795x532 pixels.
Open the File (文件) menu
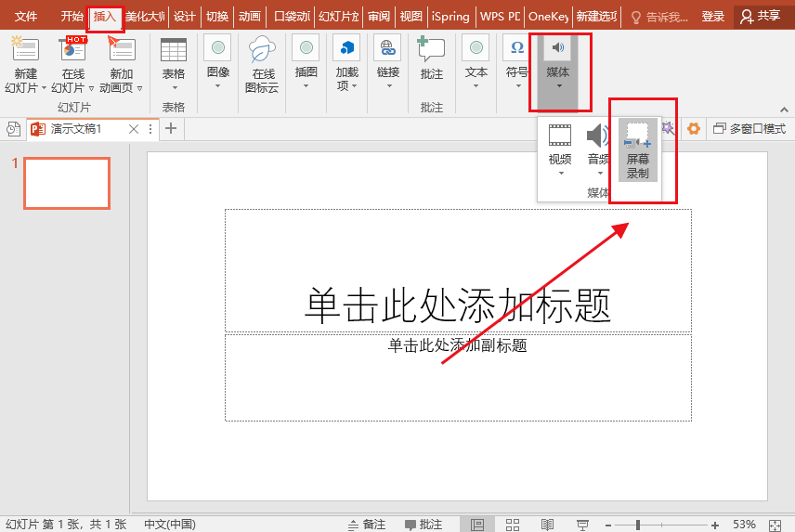click(x=26, y=17)
